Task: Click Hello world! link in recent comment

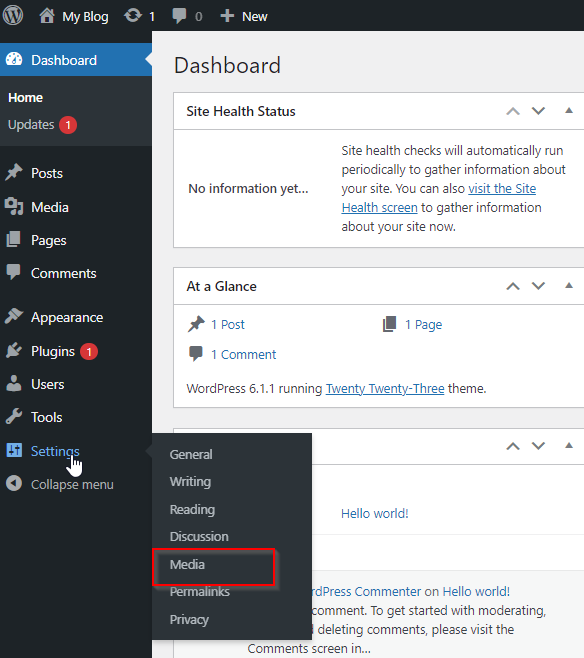Action: point(476,592)
